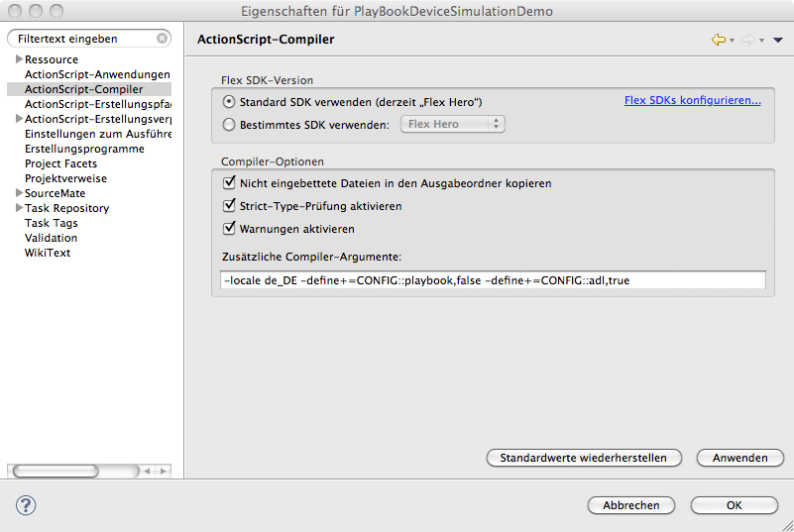The image size is (794, 532).
Task: Click the sidebar scroll left arrow
Action: (147, 472)
